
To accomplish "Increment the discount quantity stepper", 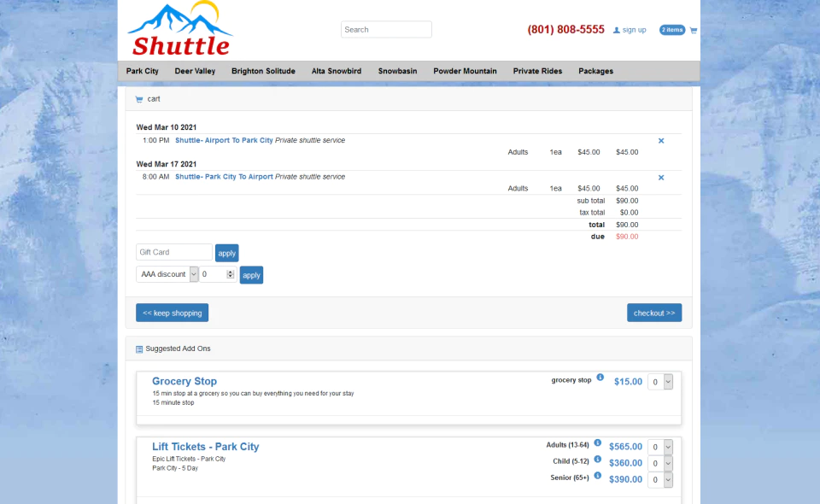I will (230, 272).
